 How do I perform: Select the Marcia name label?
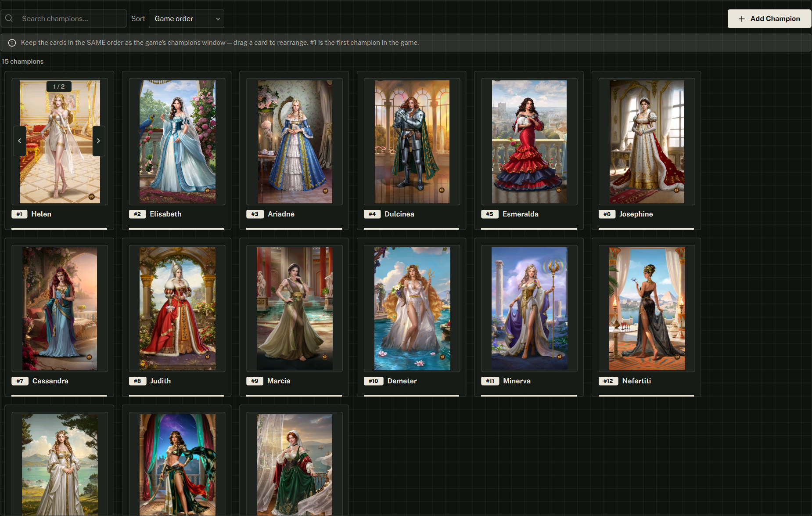click(x=279, y=381)
